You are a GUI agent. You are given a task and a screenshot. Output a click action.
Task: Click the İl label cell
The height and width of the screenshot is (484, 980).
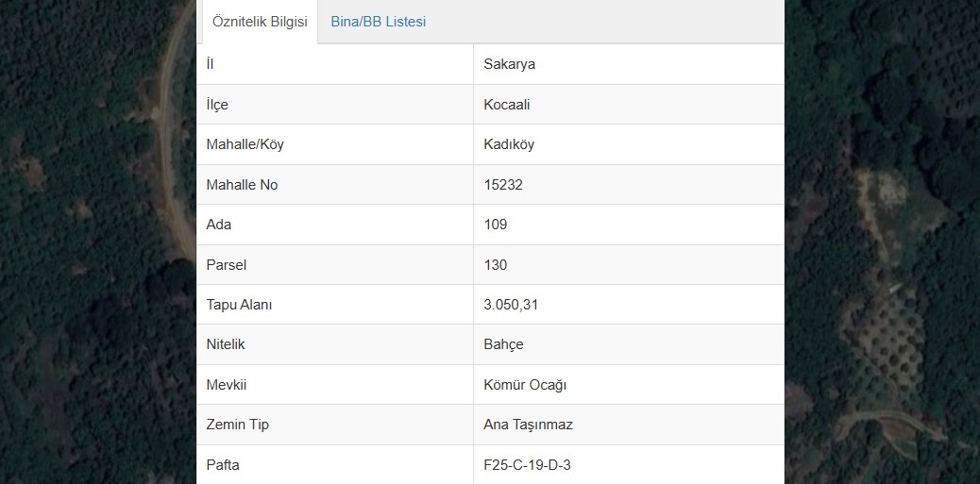tap(335, 64)
